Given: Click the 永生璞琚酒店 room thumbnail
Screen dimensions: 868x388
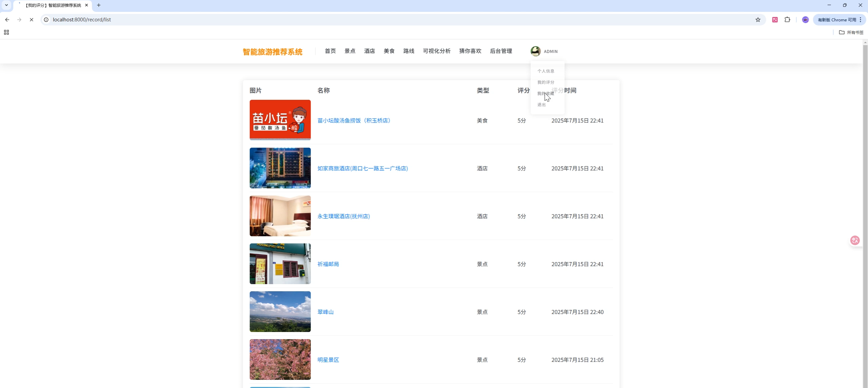Looking at the screenshot, I should (x=280, y=216).
